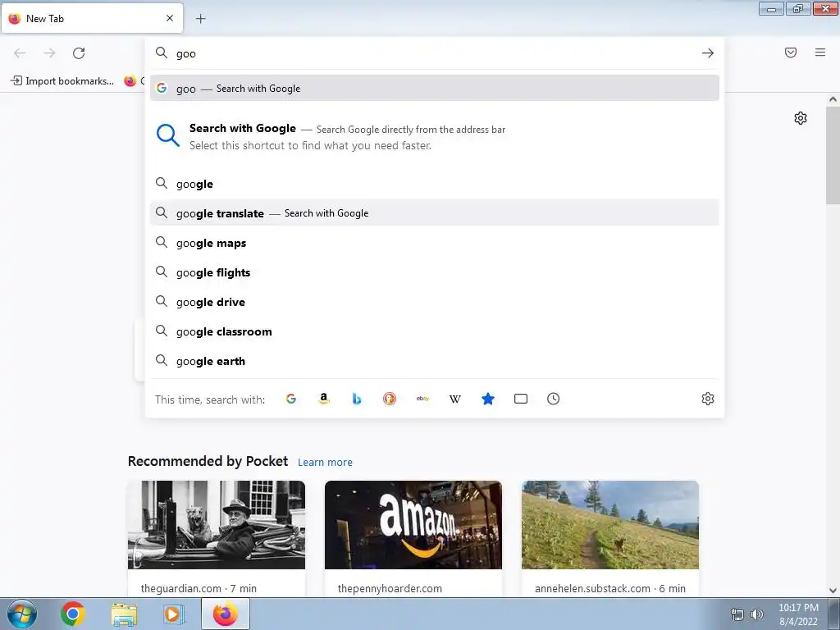Open the Firefox hamburger menu
Screen dimensions: 840x630
(820, 52)
